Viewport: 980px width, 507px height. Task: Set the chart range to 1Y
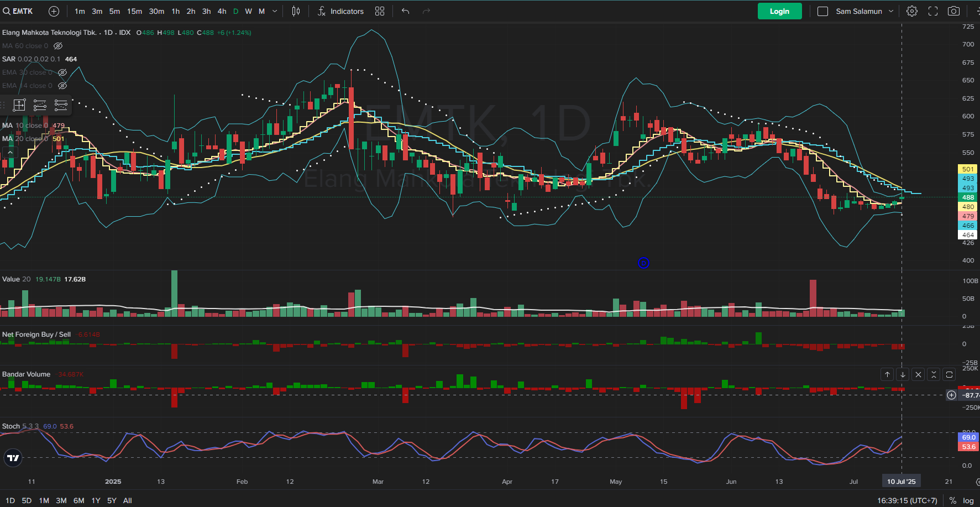96,500
